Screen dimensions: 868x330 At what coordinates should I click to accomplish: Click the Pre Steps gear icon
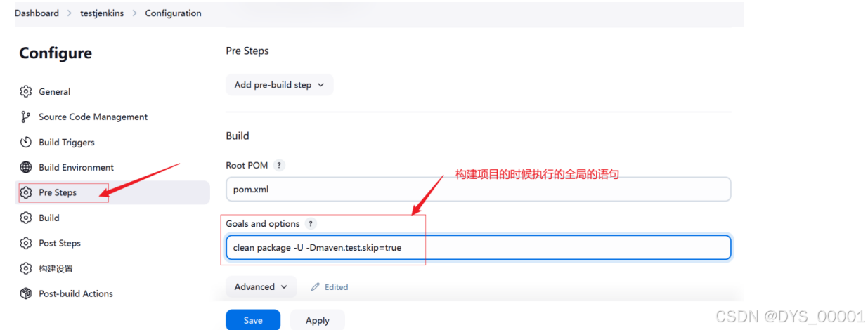pos(26,192)
